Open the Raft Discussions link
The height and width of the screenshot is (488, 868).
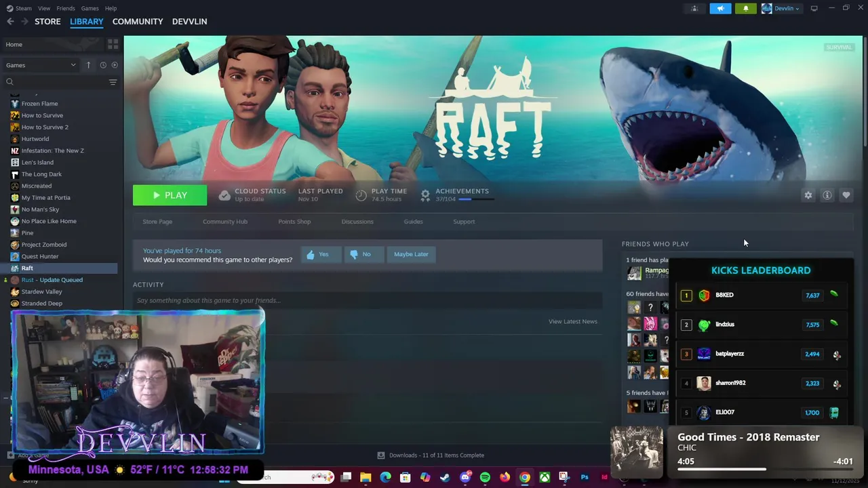coord(357,222)
